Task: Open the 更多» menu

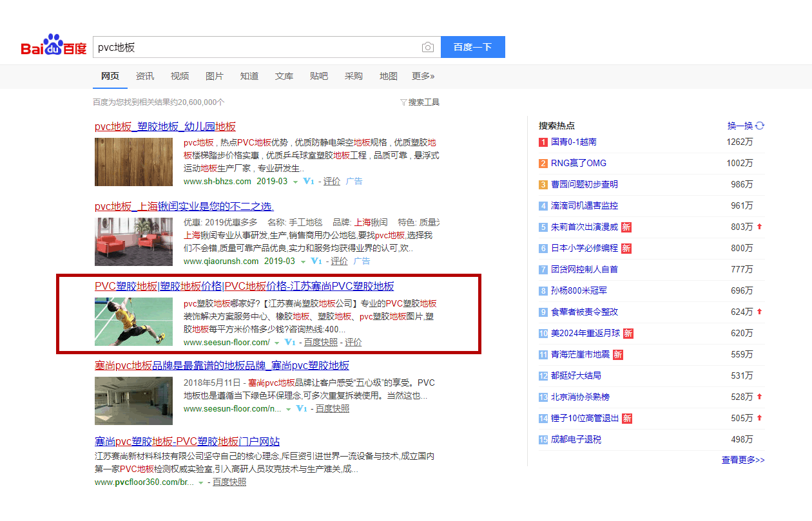Action: [x=423, y=76]
